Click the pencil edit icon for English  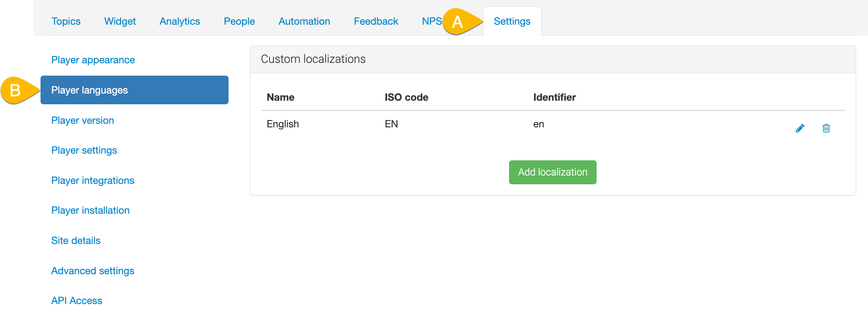[800, 128]
